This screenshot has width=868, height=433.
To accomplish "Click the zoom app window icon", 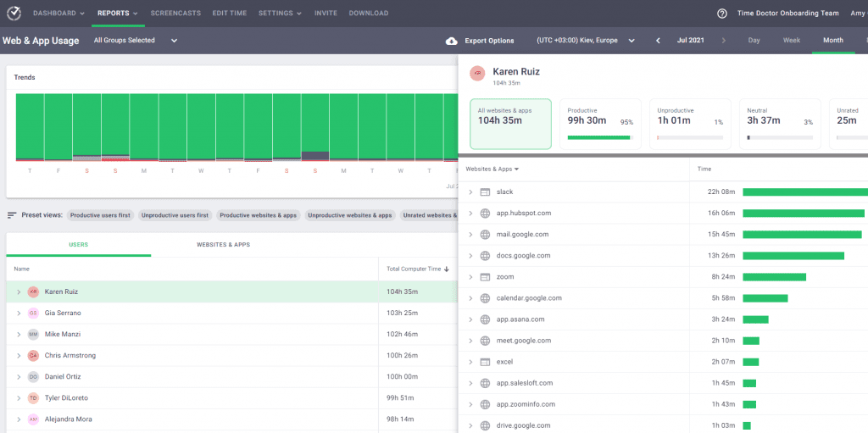I will [x=485, y=277].
